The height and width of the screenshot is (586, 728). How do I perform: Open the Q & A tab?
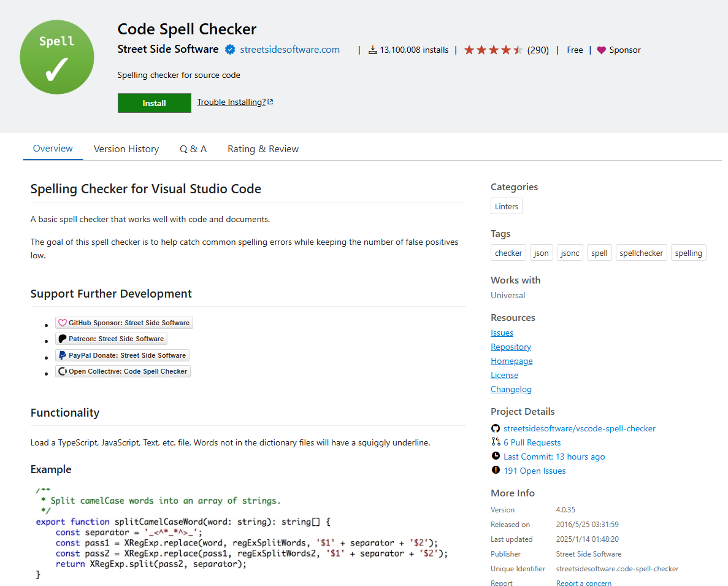coord(193,149)
